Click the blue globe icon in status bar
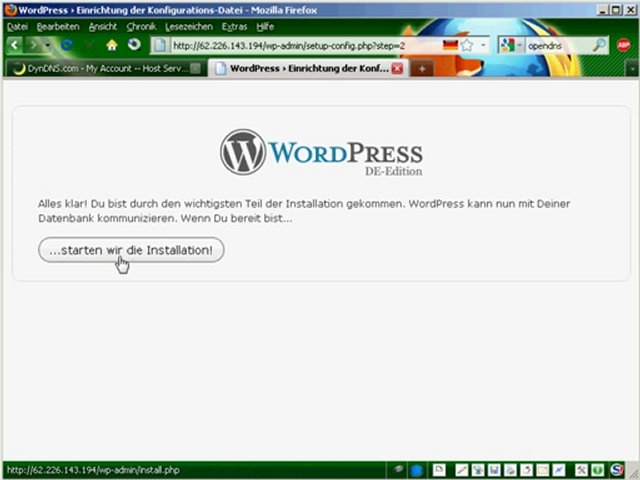This screenshot has width=640, height=480. (416, 470)
